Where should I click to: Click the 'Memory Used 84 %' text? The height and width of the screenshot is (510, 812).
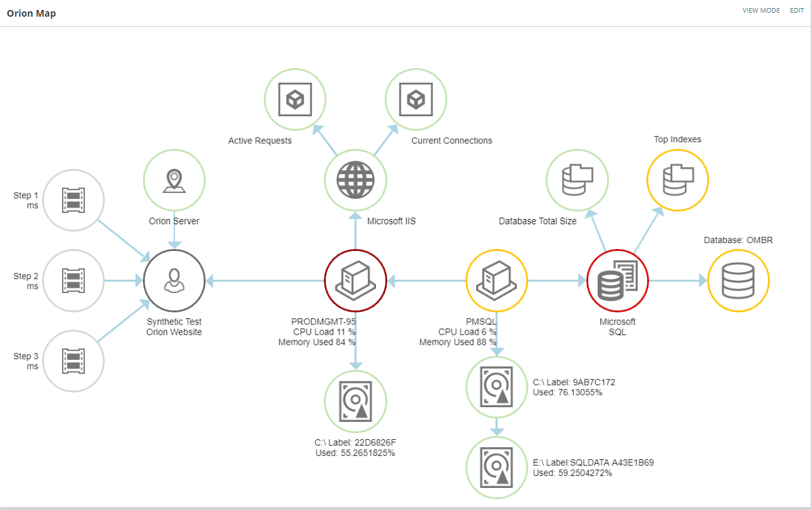[x=317, y=342]
